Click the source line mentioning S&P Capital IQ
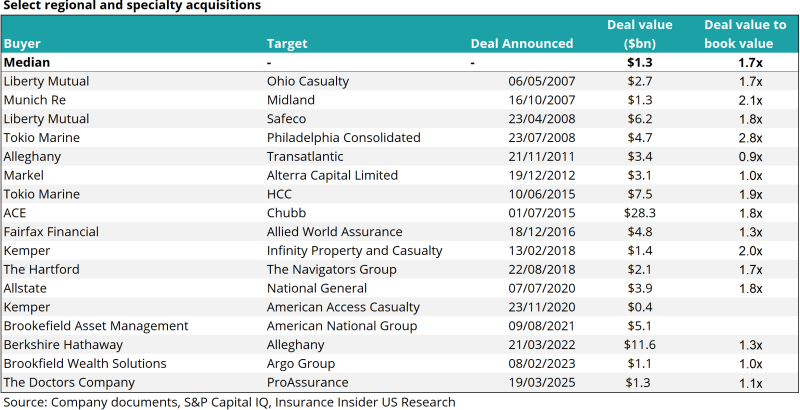800x410 pixels. pos(230,402)
